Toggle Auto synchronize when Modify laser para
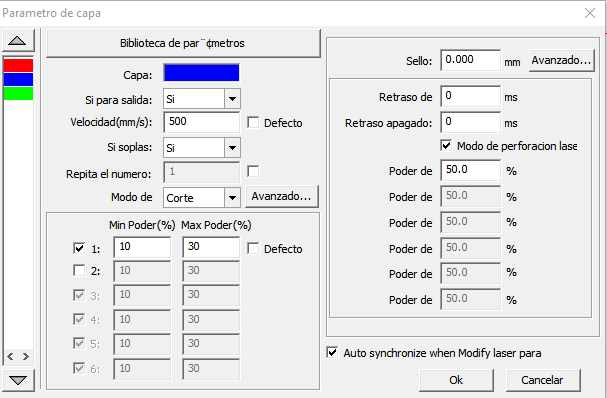 click(332, 352)
